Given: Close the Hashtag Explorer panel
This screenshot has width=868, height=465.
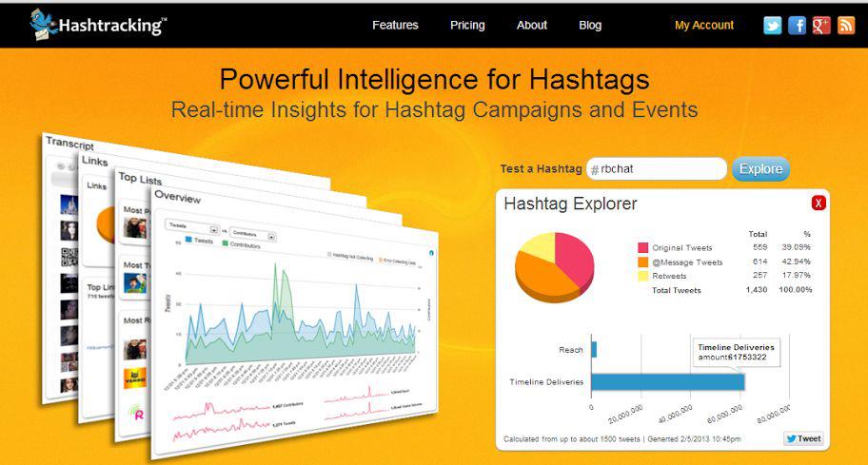Looking at the screenshot, I should pyautogui.click(x=819, y=203).
